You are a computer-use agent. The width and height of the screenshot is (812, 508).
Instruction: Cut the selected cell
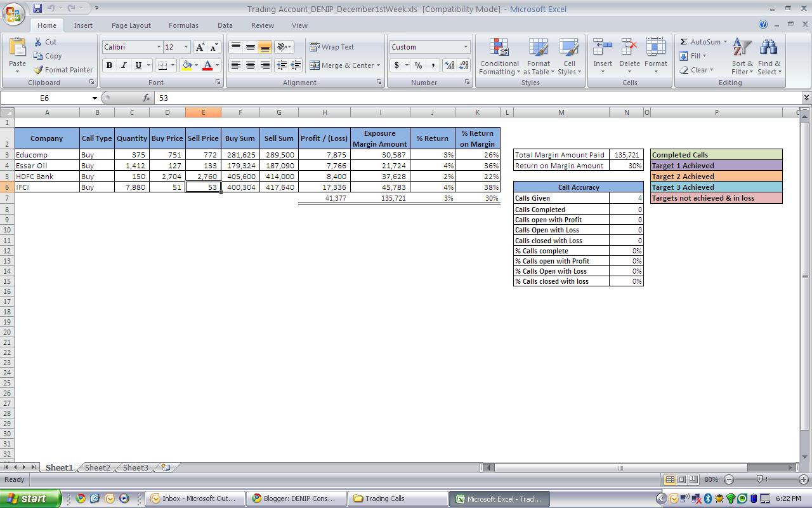click(x=45, y=42)
